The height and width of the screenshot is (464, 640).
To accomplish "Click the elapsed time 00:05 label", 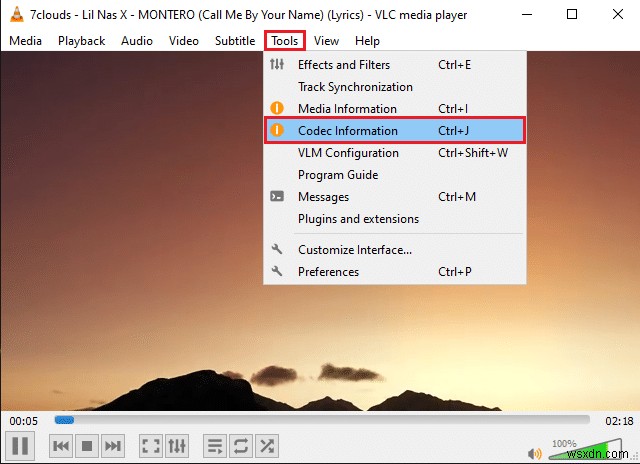I will tap(24, 421).
